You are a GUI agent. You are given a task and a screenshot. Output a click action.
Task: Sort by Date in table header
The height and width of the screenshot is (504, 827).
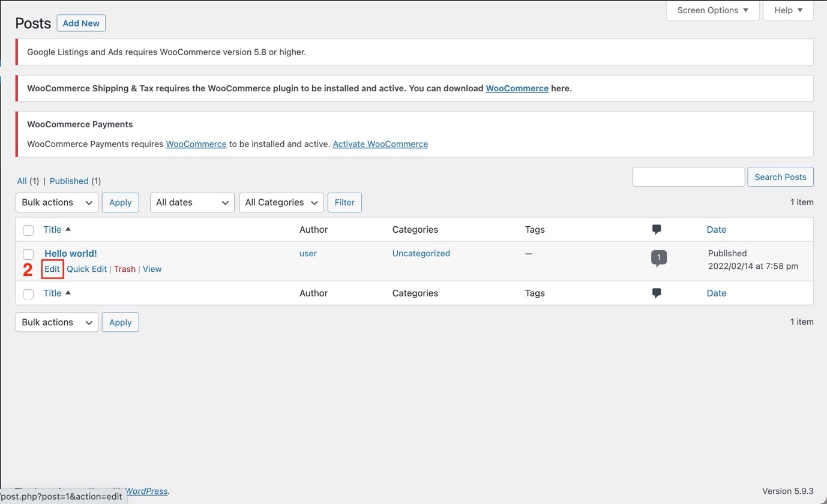(x=717, y=229)
